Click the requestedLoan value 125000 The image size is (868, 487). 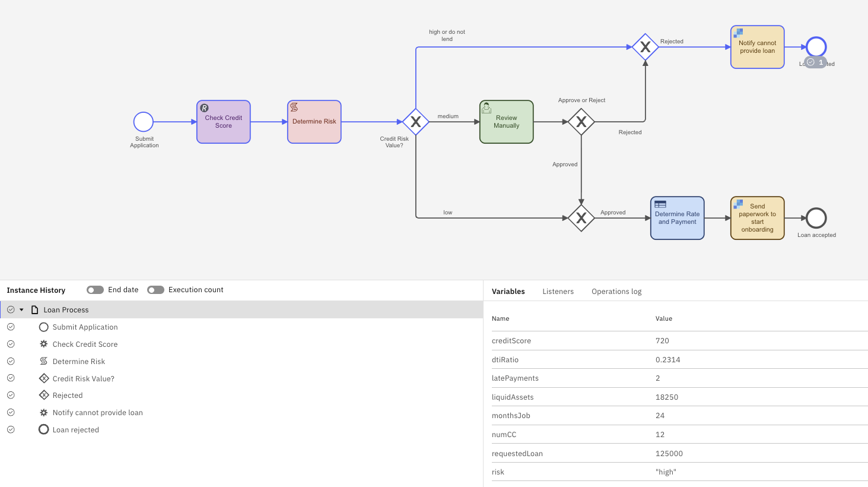669,454
